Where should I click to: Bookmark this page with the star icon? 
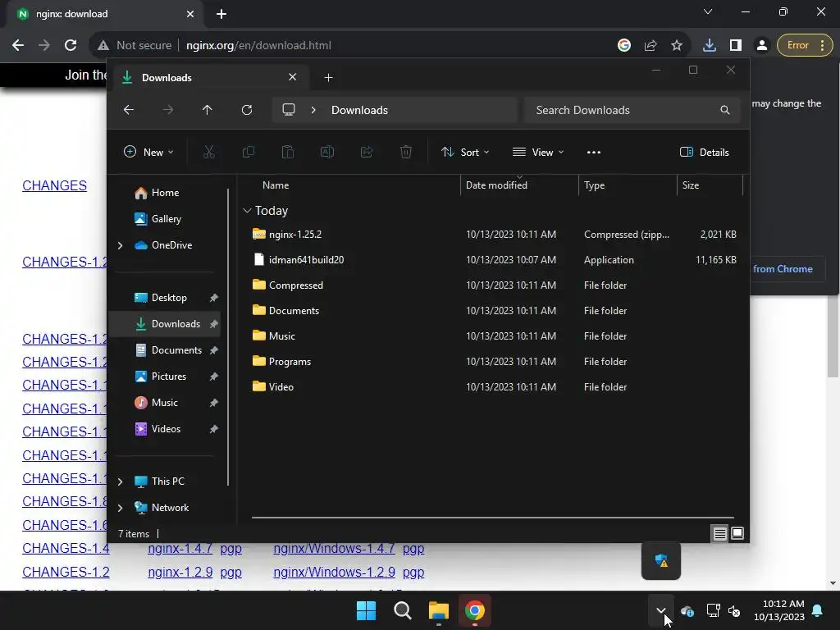coord(677,46)
